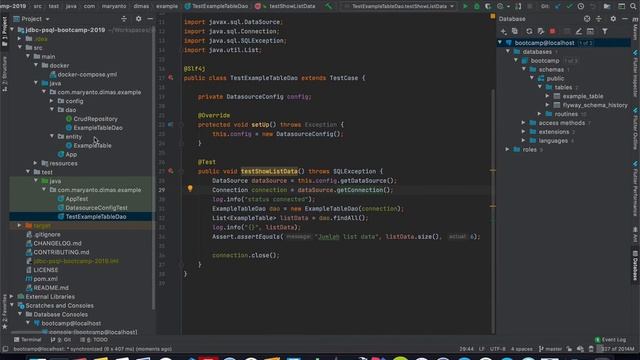Refresh the database data source
This screenshot has width=640, height=360.
coord(529,31)
